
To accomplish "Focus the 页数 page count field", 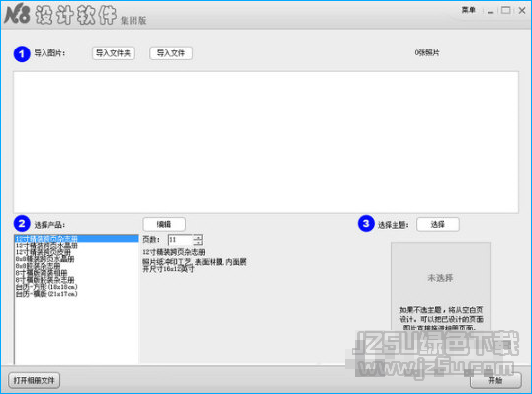I will [x=181, y=240].
